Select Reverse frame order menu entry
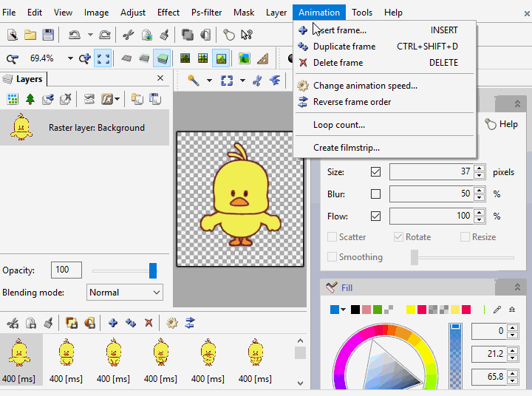This screenshot has height=396, width=532. pyautogui.click(x=385, y=102)
